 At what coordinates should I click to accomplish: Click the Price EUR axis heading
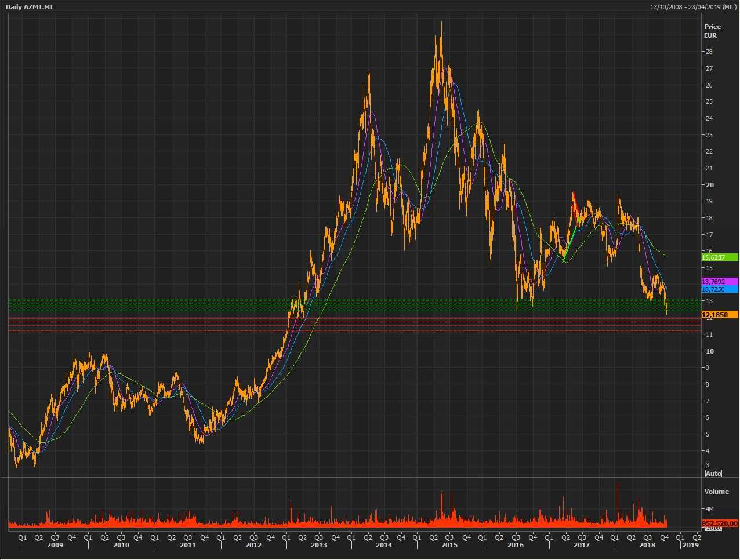[x=712, y=31]
